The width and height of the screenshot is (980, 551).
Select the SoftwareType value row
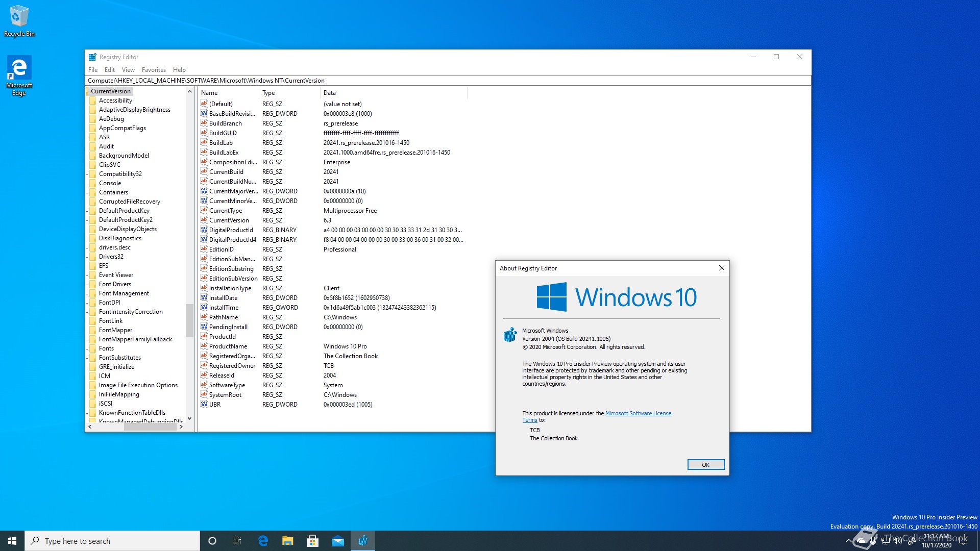point(332,385)
